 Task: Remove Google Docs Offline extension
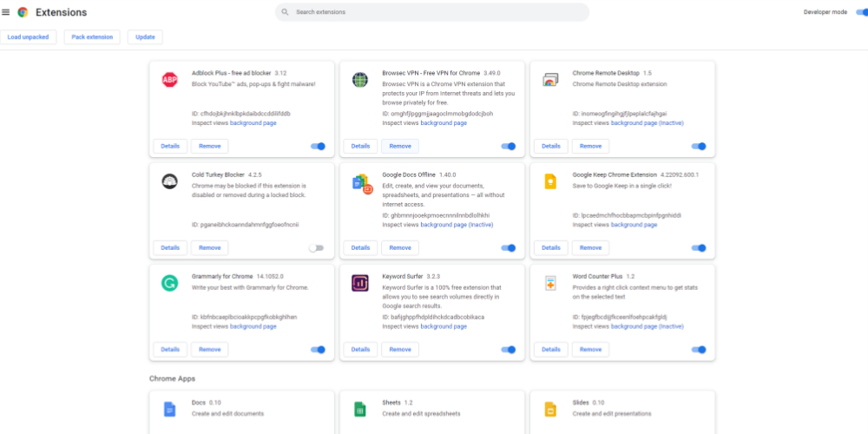[x=400, y=248]
